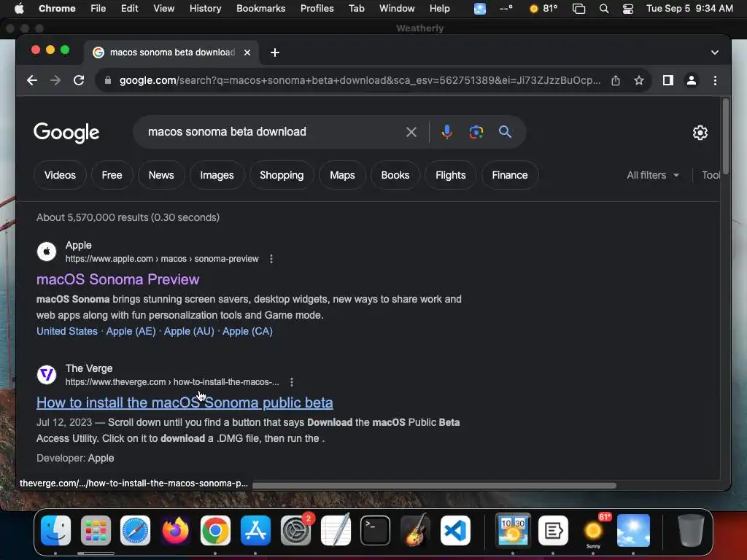Image resolution: width=747 pixels, height=560 pixels.
Task: Go back with the browser back arrow
Action: pyautogui.click(x=32, y=80)
